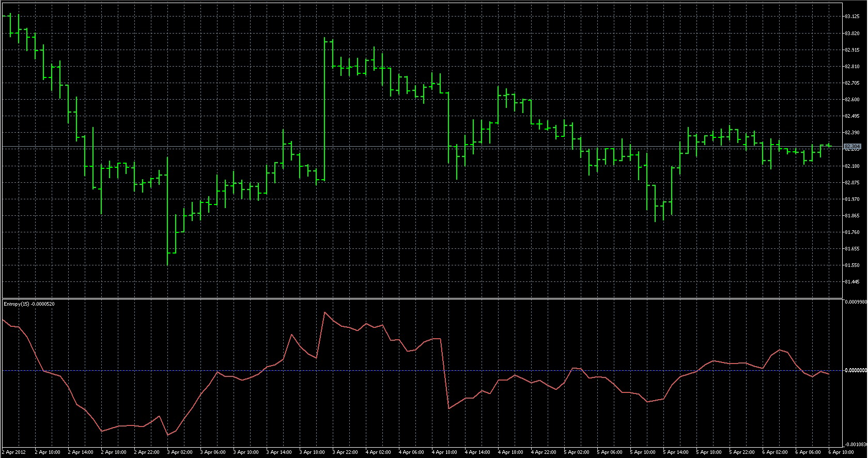Click the 5 Apr 22:00 time label
The image size is (868, 458).
coord(742,452)
